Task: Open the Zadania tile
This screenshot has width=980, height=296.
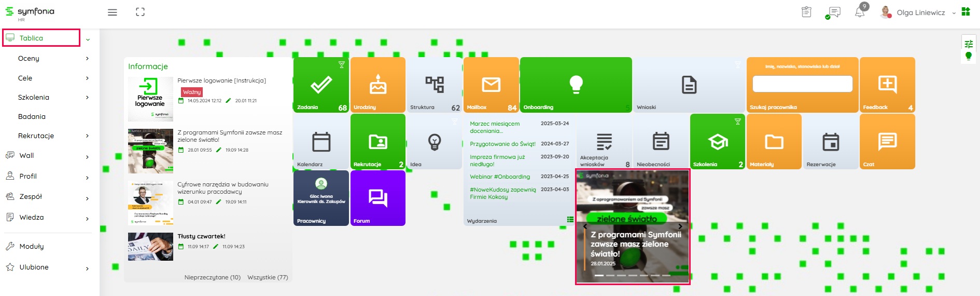Action: click(321, 85)
